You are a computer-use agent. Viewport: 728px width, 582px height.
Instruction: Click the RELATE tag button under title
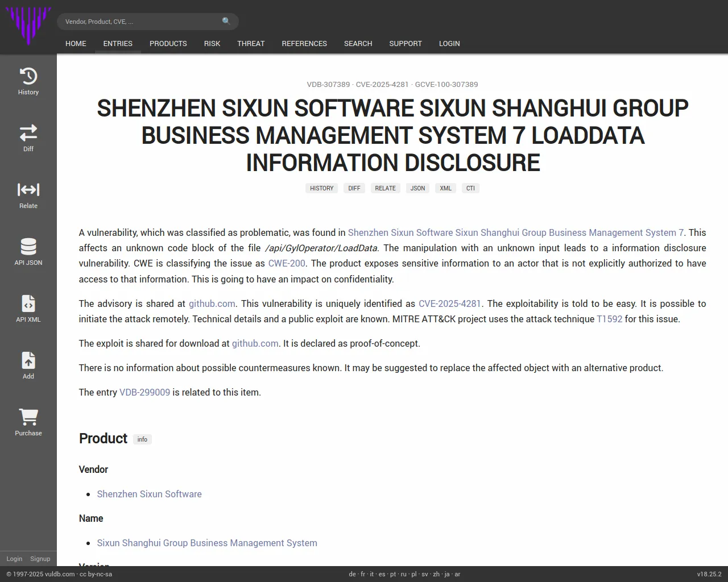point(386,188)
